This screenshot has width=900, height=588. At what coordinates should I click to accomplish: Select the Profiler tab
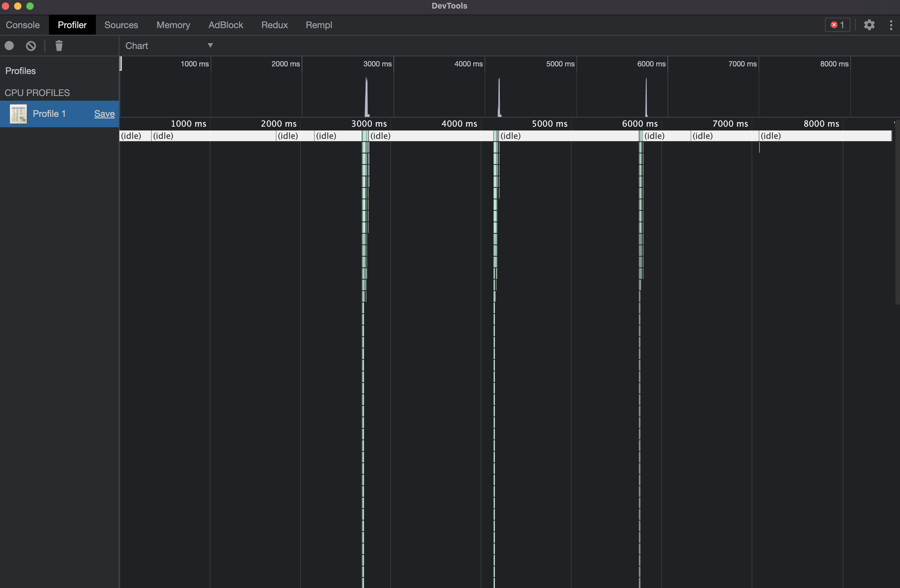pos(72,24)
